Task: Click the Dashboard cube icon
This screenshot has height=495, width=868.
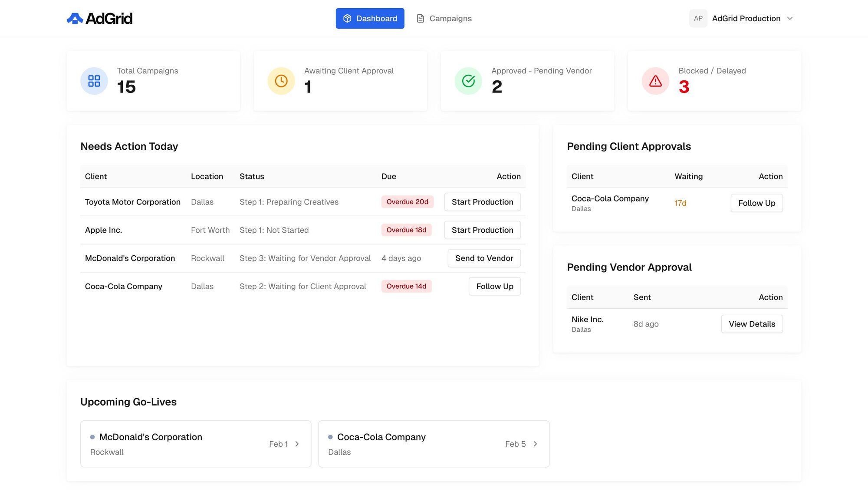Action: (x=347, y=18)
